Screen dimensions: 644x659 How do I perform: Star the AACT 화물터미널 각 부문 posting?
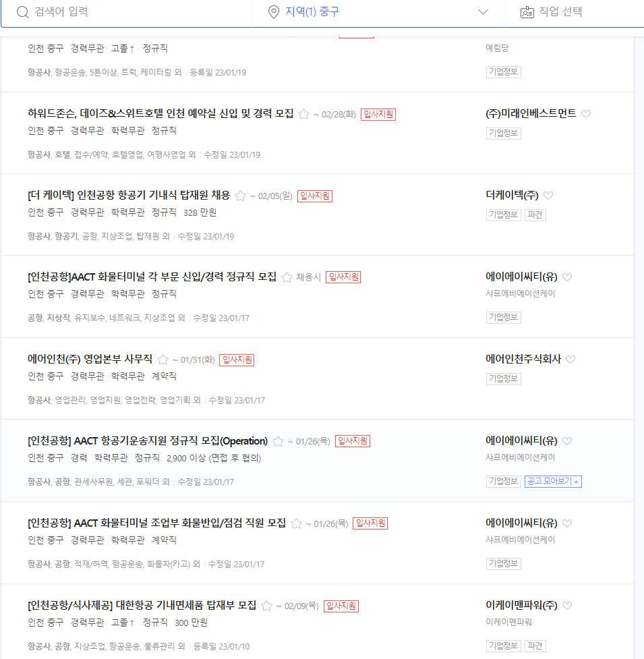click(x=287, y=277)
